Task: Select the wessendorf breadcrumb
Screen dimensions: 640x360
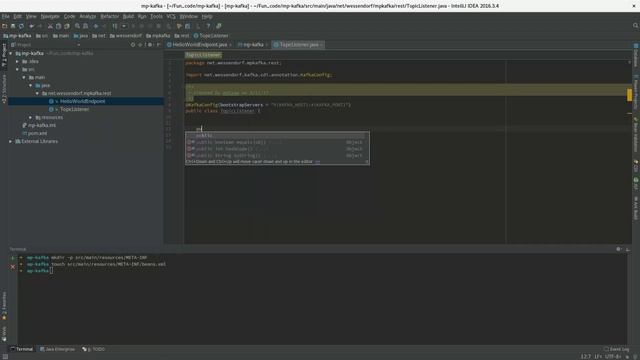Action: click(126, 36)
